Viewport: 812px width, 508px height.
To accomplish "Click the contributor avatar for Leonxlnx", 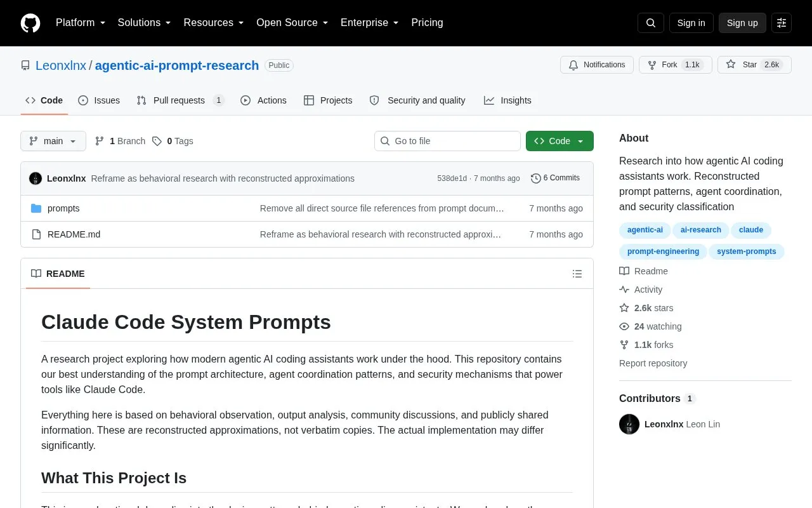I will [x=629, y=424].
